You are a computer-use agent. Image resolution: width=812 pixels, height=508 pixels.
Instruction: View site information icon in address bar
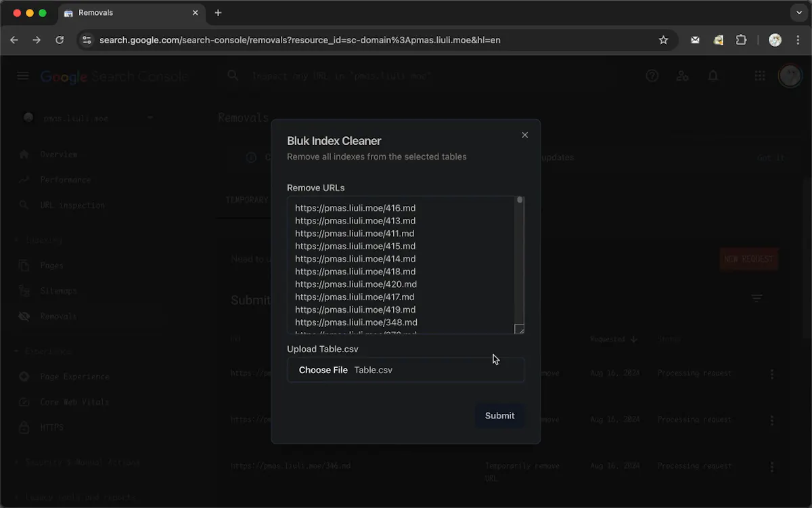pyautogui.click(x=86, y=40)
